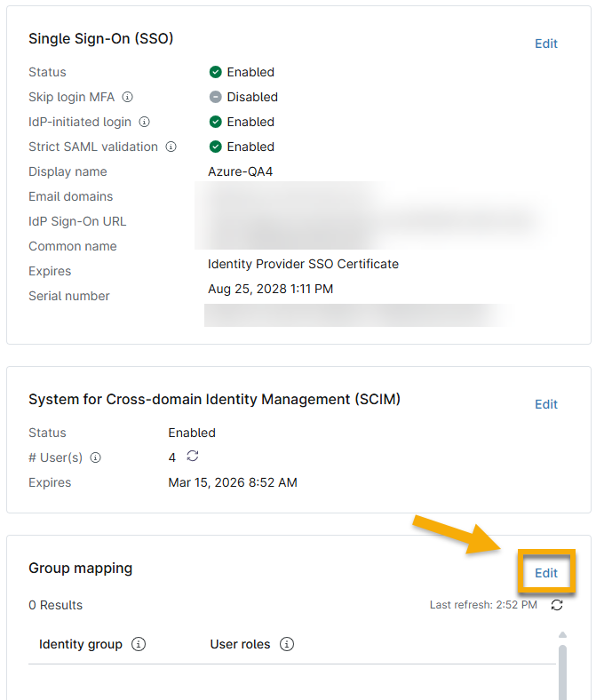This screenshot has height=700, width=596.
Task: Click the Identity Provider SSO Certificate text
Action: [303, 264]
